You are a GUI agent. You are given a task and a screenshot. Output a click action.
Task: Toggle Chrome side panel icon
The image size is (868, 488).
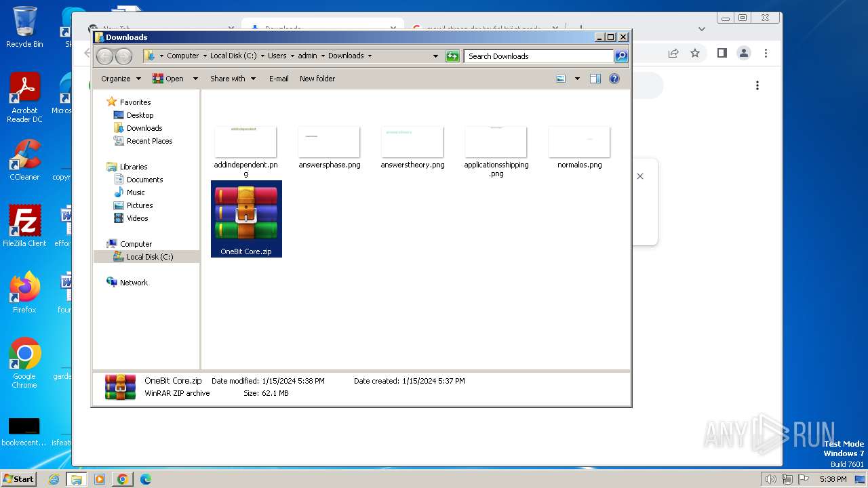click(722, 53)
